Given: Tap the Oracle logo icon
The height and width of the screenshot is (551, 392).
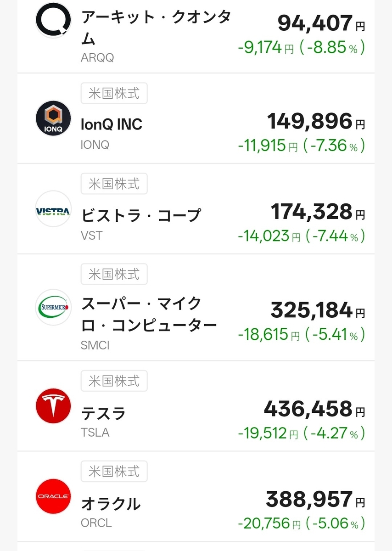Looking at the screenshot, I should tap(53, 496).
